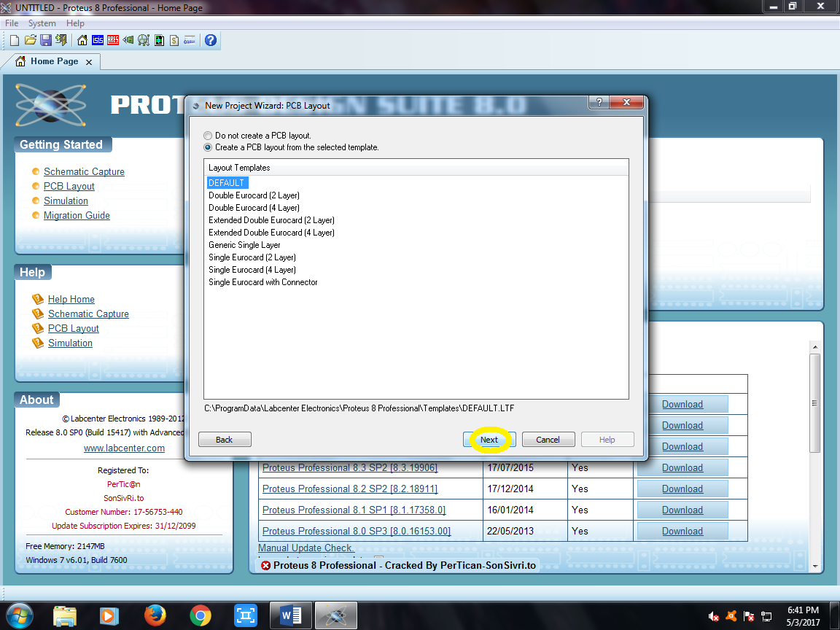Select Single Eurocard with Connector template
840x630 pixels.
click(x=263, y=281)
